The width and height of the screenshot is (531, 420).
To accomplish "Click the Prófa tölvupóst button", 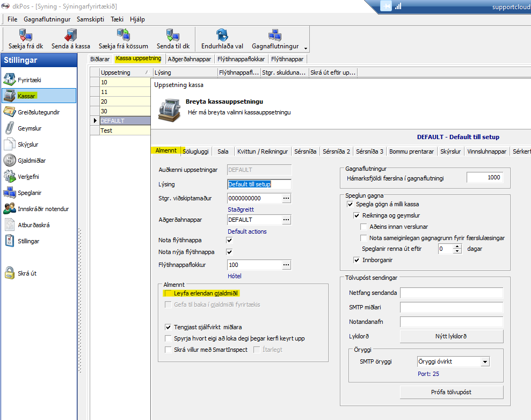I will (451, 392).
